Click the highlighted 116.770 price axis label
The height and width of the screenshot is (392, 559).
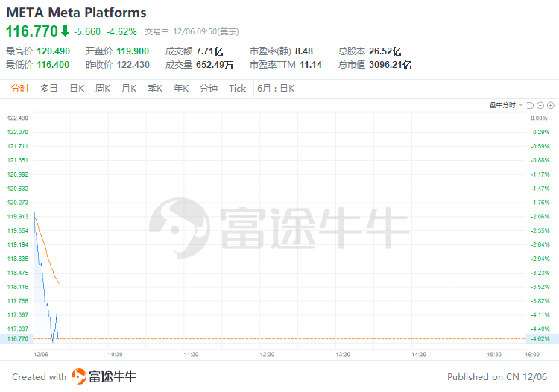17,338
